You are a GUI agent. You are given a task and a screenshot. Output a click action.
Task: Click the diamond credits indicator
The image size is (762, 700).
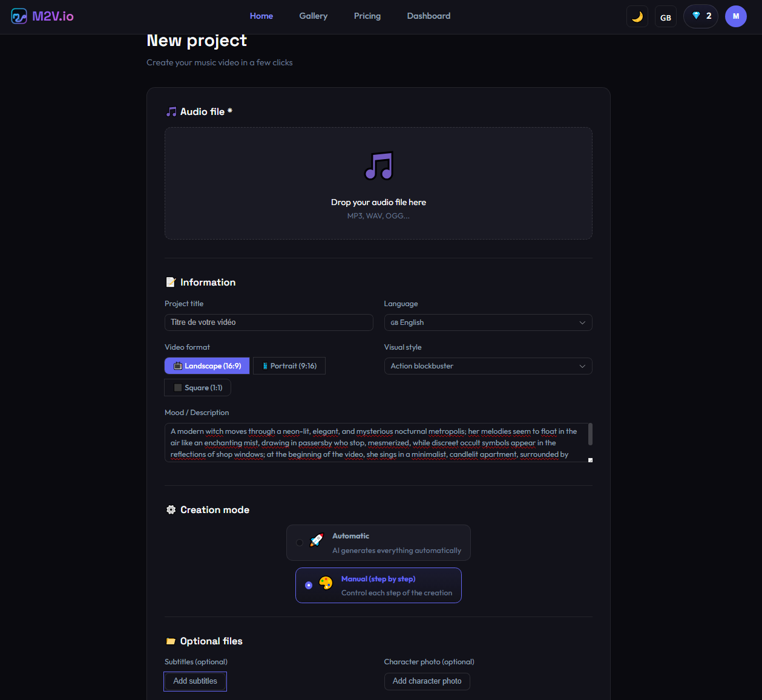(x=700, y=16)
